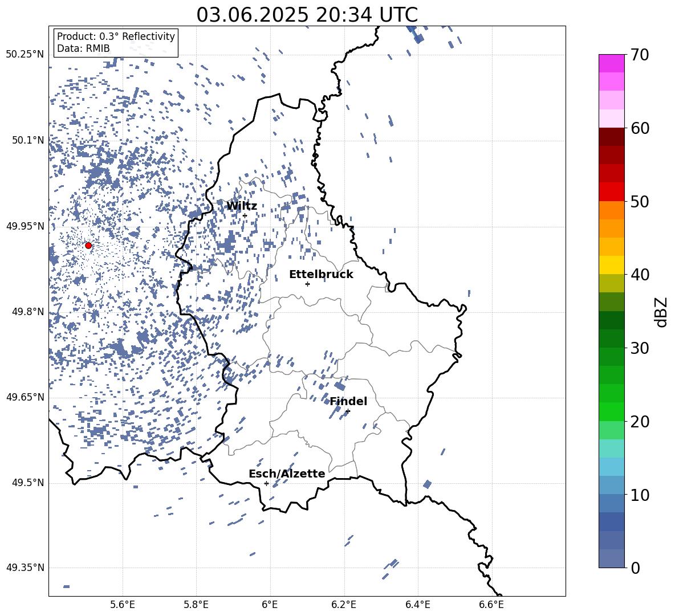This screenshot has height=616, width=675.
Task: Click the 50 colorbar tick label
Action: [639, 202]
